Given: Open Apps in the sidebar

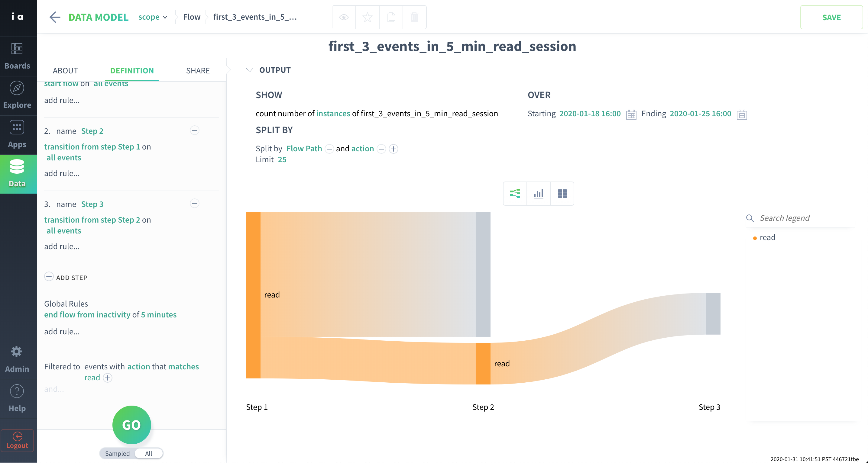Looking at the screenshot, I should click(x=17, y=135).
